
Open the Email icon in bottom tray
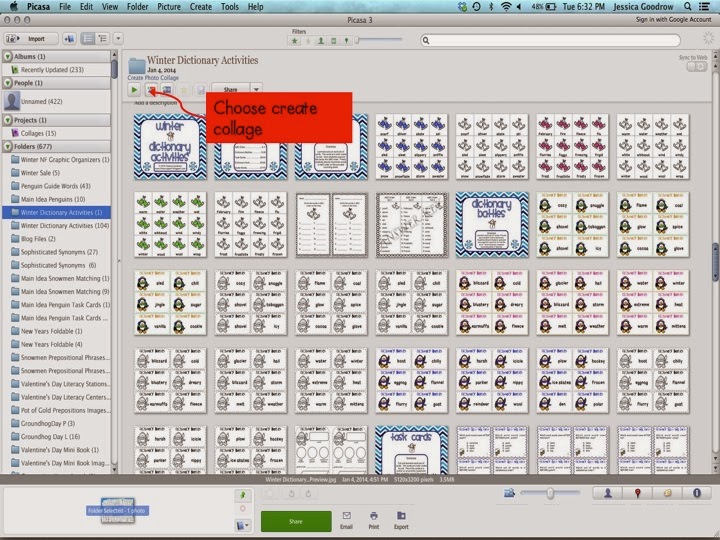pyautogui.click(x=346, y=520)
